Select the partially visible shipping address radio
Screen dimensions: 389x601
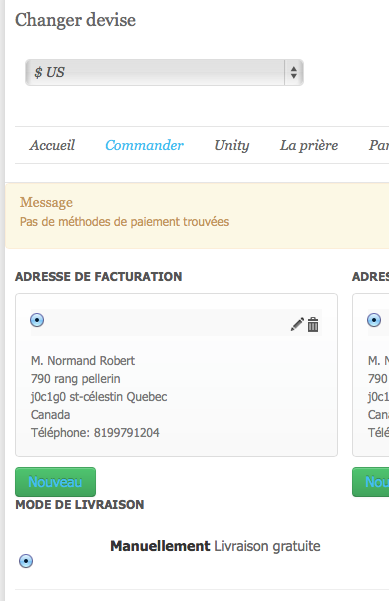coord(374,320)
